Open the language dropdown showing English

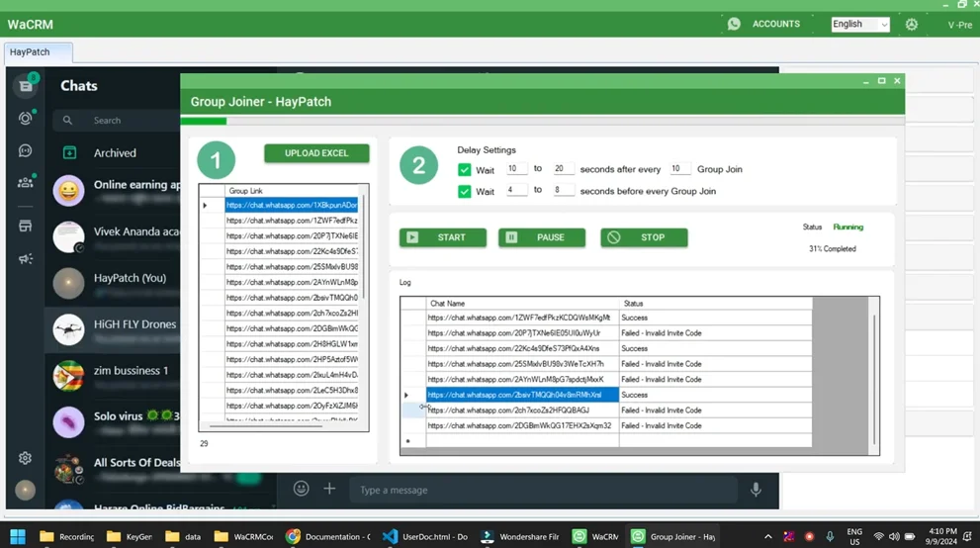point(860,24)
